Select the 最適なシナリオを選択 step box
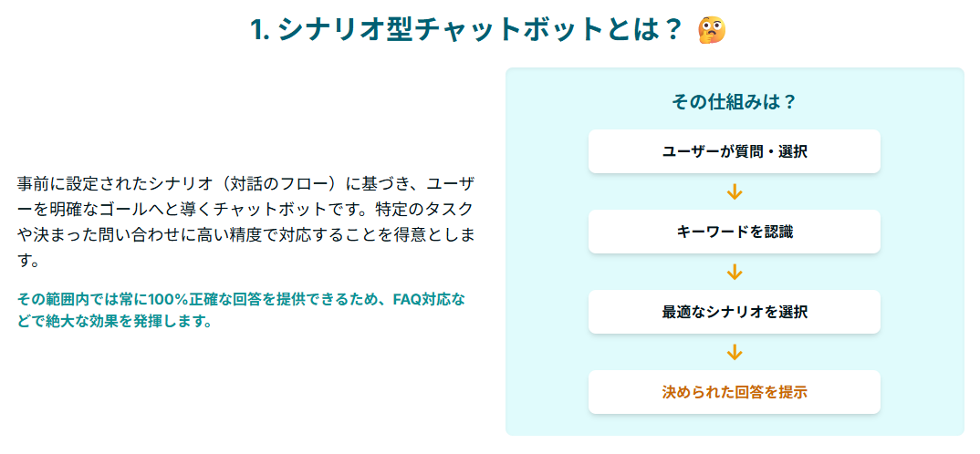The image size is (980, 454). tap(735, 312)
